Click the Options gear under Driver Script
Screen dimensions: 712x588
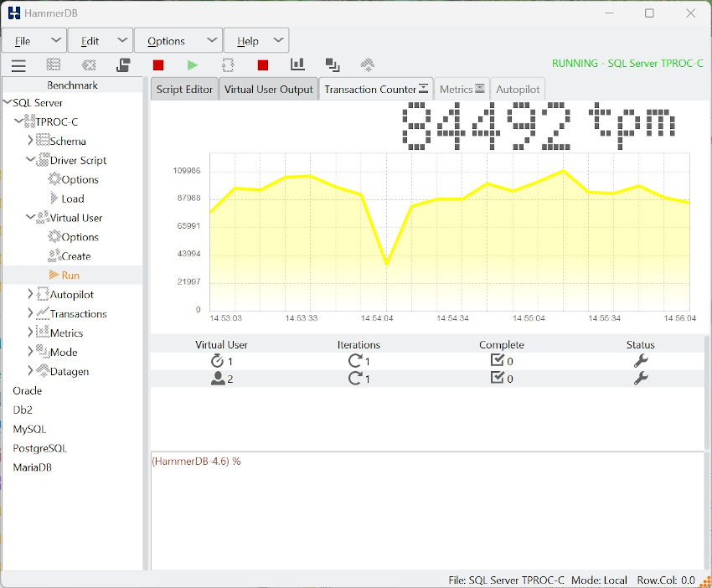tap(80, 179)
